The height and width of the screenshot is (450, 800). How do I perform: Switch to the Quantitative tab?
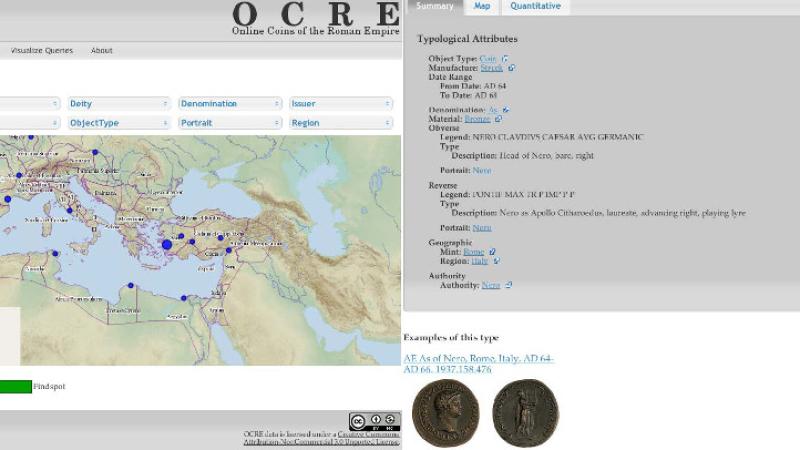[535, 7]
